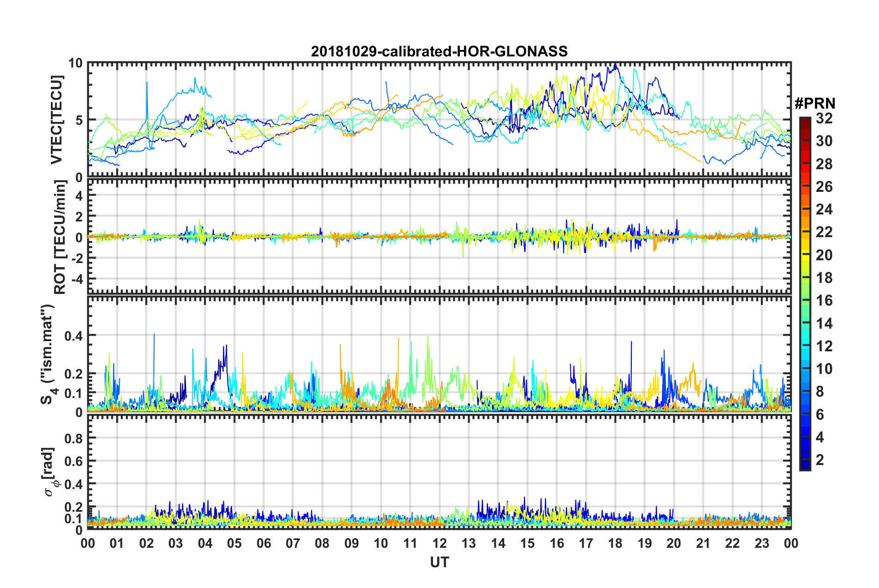
Task: Click the UT x-axis label
Action: tap(439, 562)
